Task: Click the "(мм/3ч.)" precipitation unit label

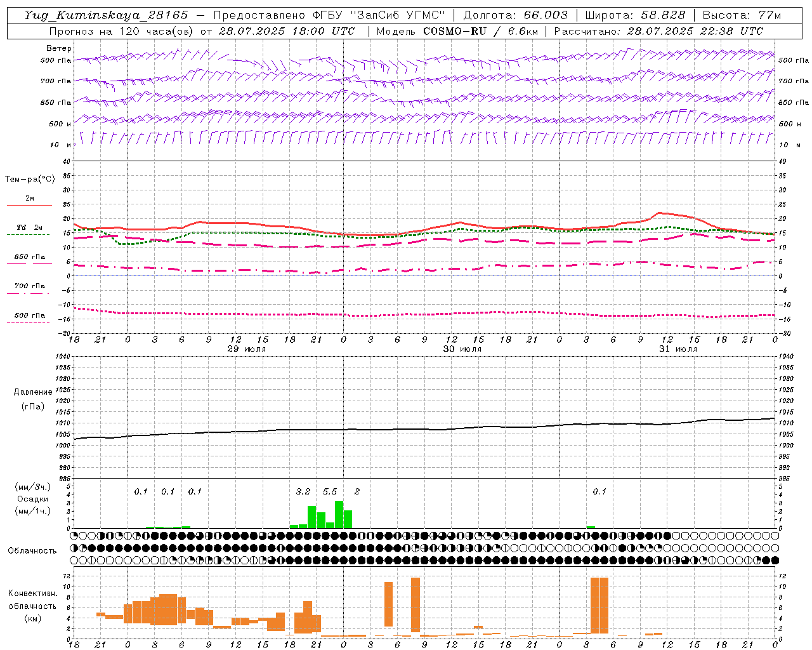Action: 33,487
